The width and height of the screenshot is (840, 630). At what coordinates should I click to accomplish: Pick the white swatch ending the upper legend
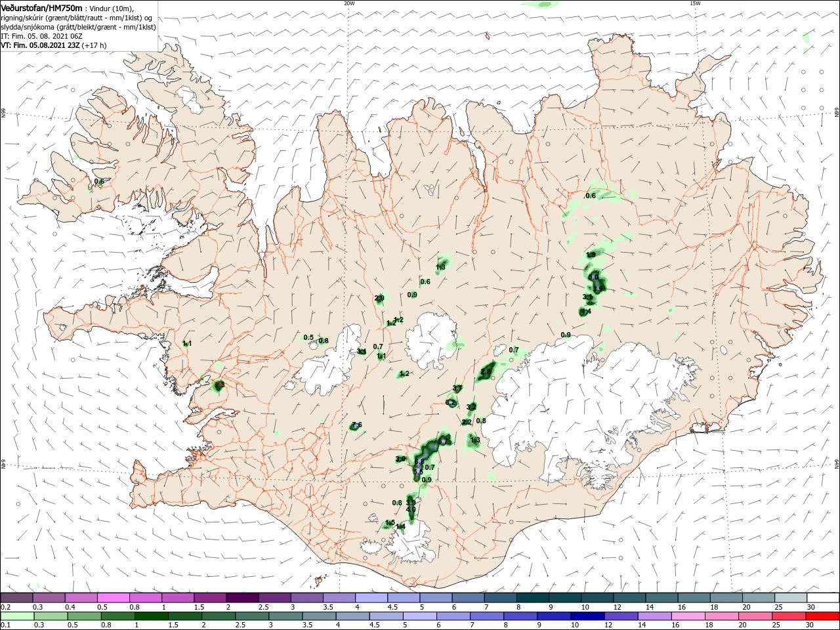point(824,597)
